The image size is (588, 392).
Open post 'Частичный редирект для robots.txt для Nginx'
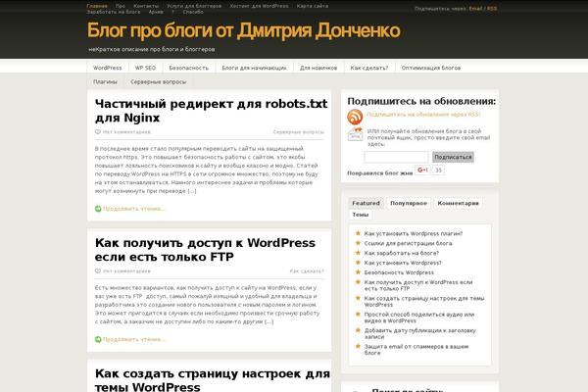[211, 111]
